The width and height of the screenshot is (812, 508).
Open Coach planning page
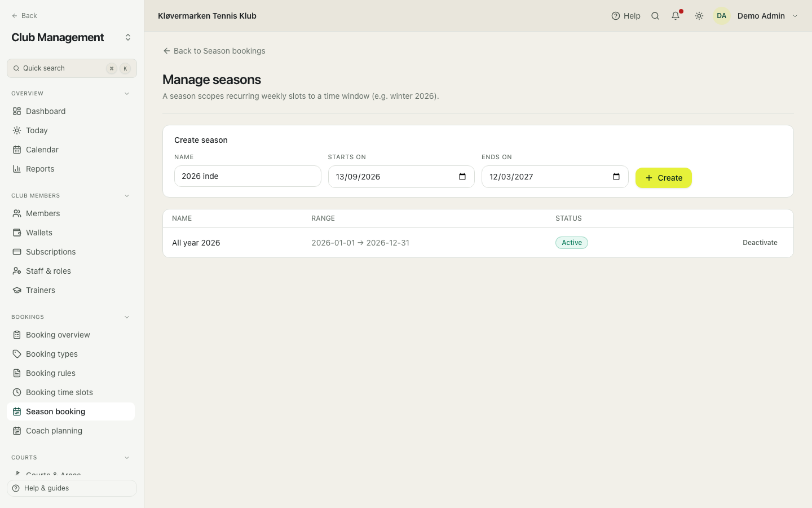(x=71, y=431)
